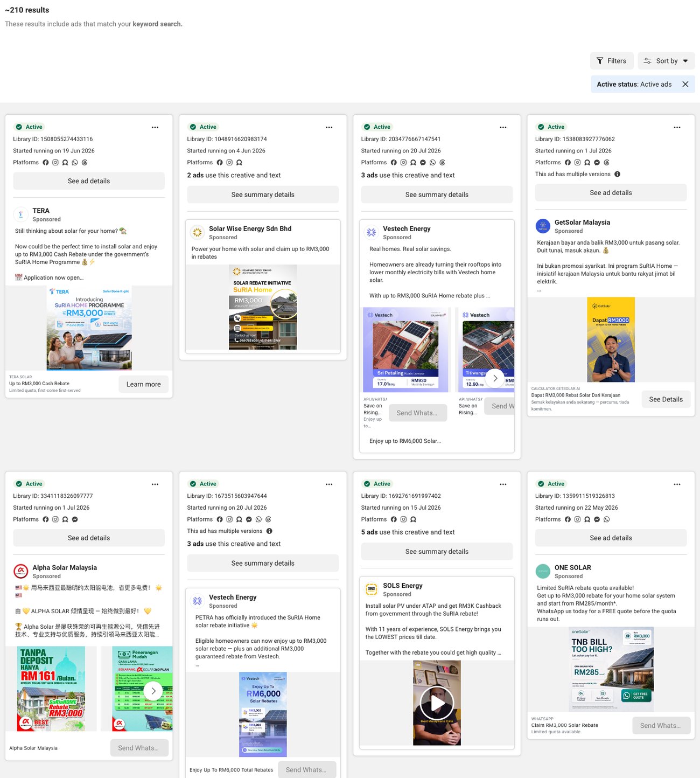Image resolution: width=700 pixels, height=778 pixels.
Task: Click Vestech Energy name on Real homes ad
Action: coord(407,228)
